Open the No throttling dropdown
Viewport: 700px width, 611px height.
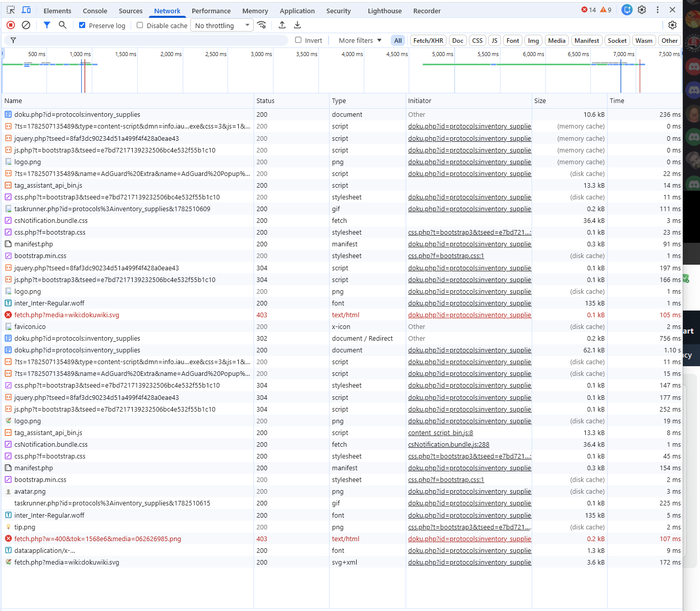pos(222,26)
